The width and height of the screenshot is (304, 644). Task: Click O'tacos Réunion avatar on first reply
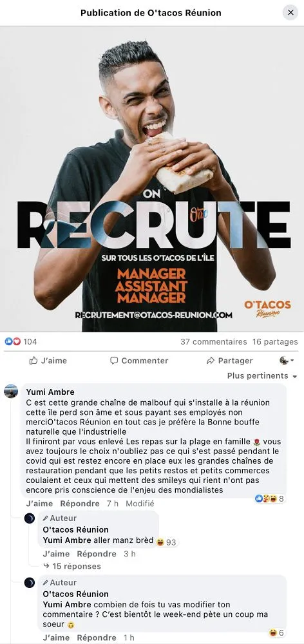pos(29,518)
